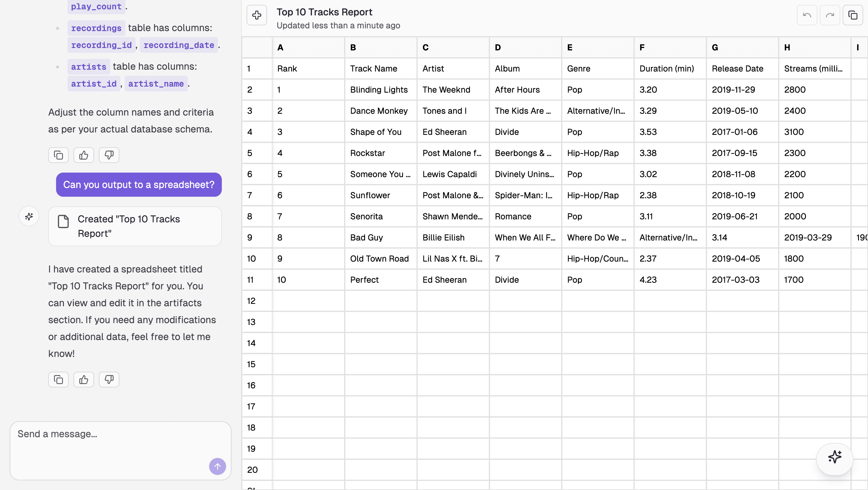Click the add icon beside Top 10 Tracks Report title
868x490 pixels.
(x=256, y=15)
